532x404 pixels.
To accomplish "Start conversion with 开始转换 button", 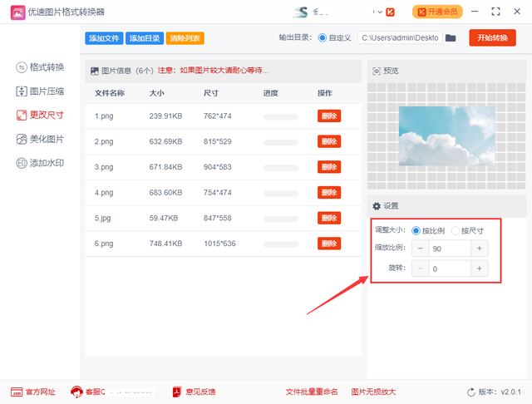I will click(492, 37).
